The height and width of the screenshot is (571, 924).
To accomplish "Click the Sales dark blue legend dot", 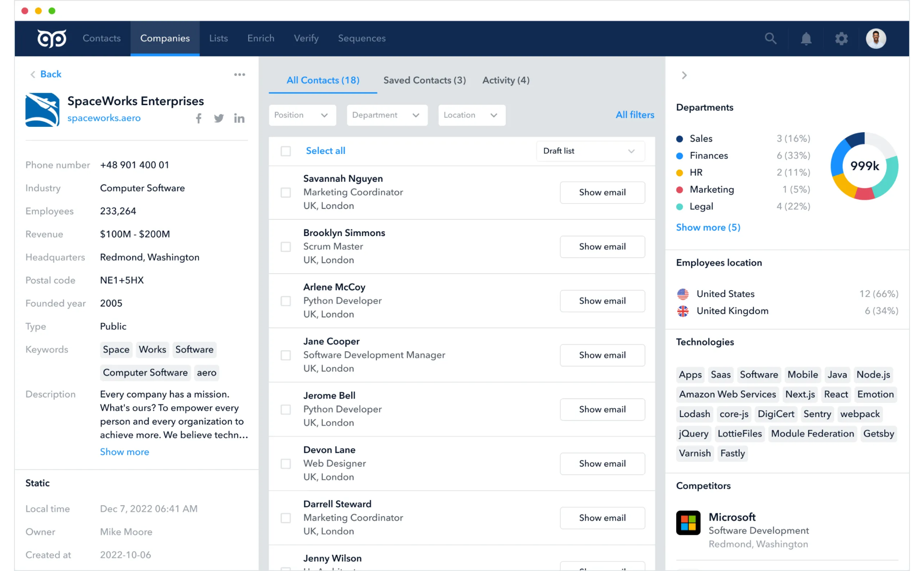I will pos(679,139).
